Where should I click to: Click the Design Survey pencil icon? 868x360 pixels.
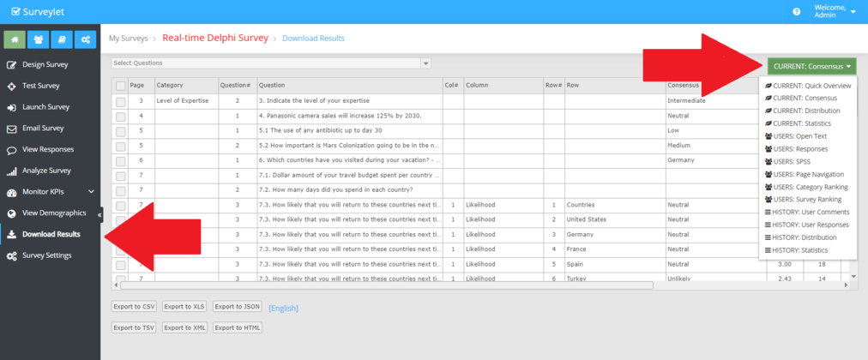pos(12,64)
